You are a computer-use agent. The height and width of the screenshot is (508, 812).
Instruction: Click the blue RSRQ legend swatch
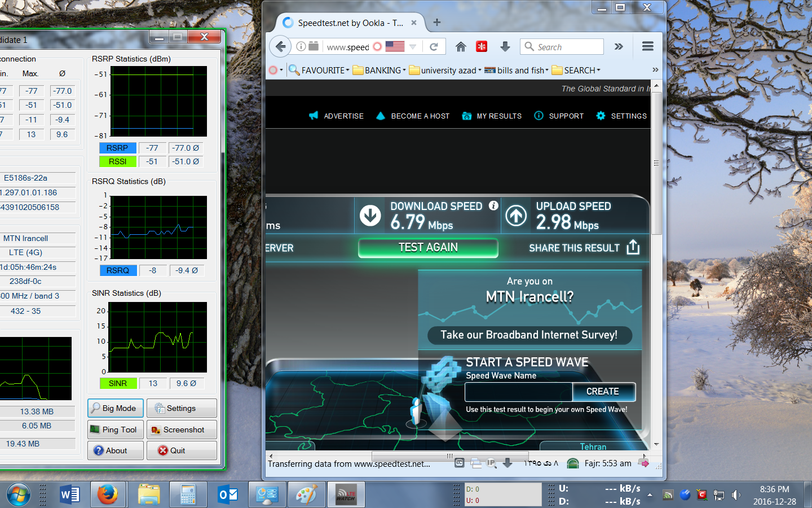(117, 270)
